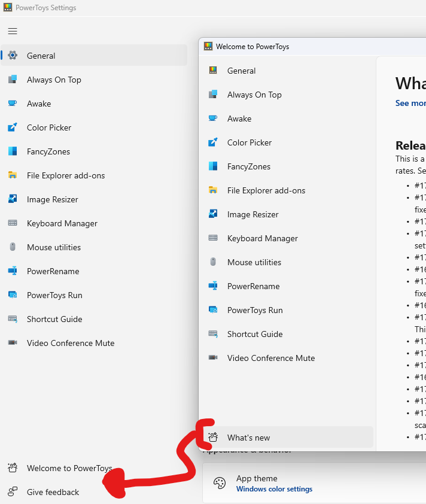This screenshot has width=426, height=504.
Task: Open the hamburger navigation menu
Action: coord(13,31)
